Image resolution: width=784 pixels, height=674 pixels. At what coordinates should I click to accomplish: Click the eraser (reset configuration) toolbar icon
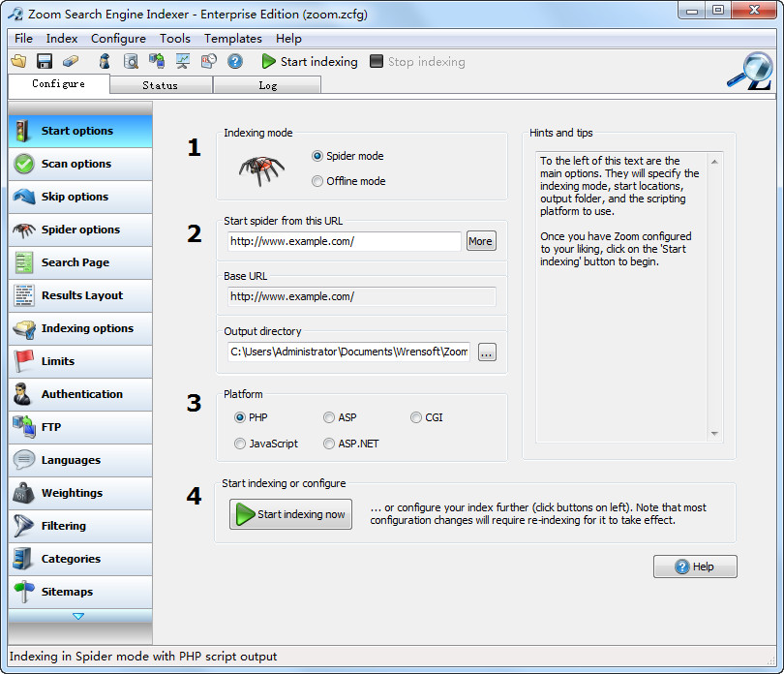69,60
